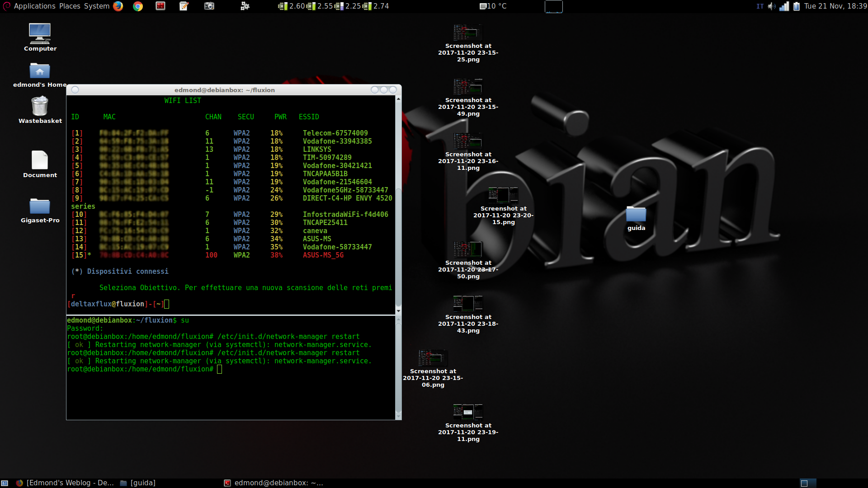Open the Wastebasket desktop icon
The image size is (868, 488).
(x=40, y=107)
